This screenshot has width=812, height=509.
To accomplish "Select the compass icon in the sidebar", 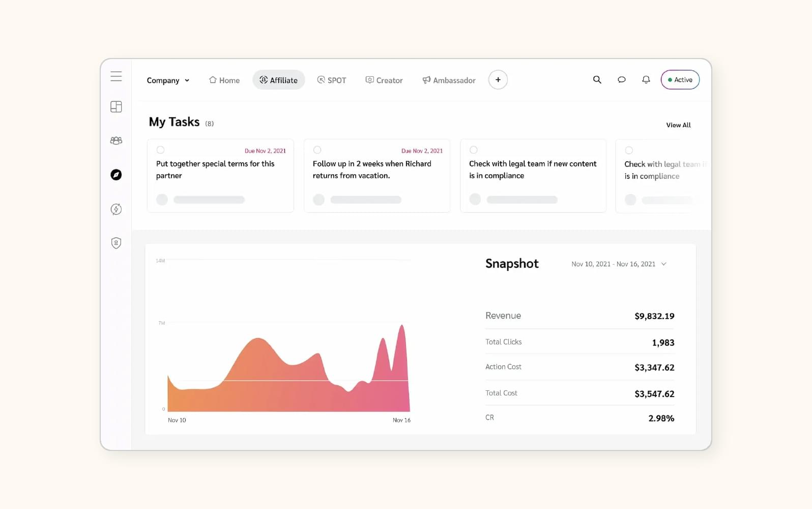I will (x=116, y=175).
